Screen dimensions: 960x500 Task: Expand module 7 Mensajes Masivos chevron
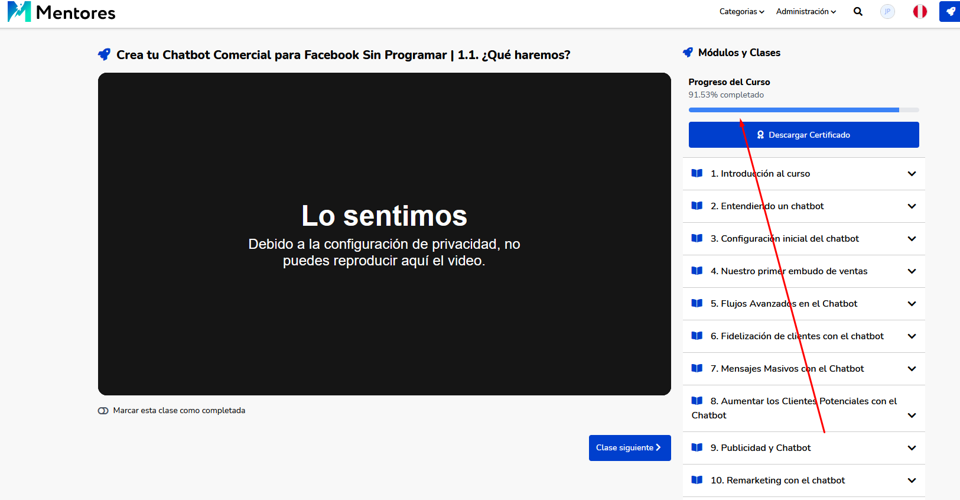(912, 368)
